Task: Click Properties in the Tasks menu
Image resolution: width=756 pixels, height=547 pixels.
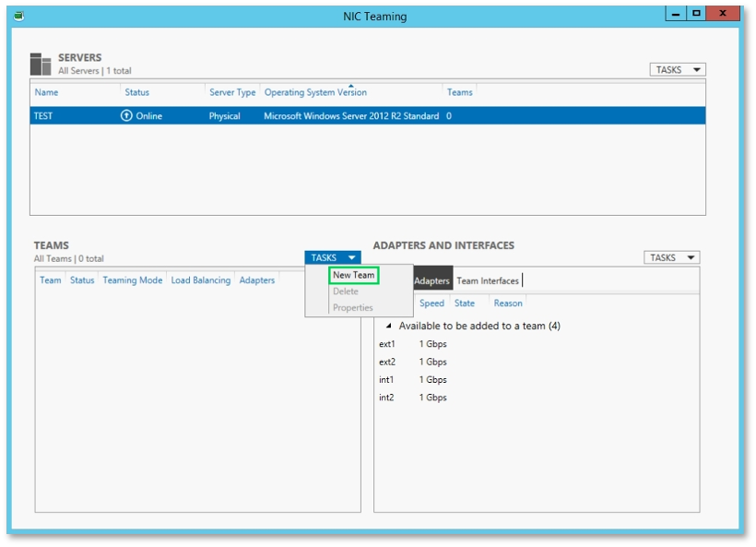Action: 353,308
